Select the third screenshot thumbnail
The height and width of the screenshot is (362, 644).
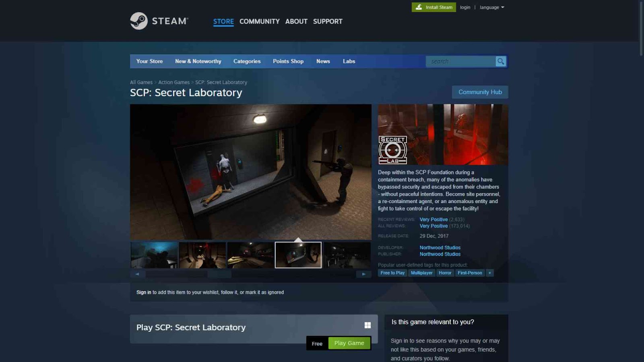click(250, 255)
